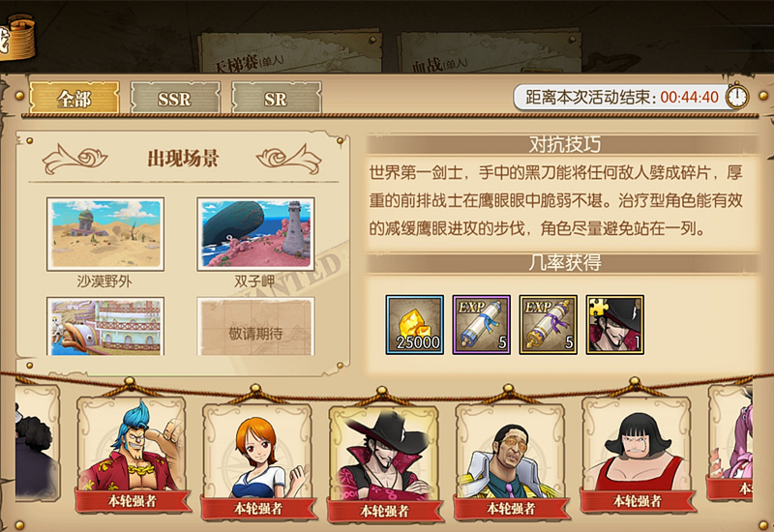Switch to the SR tab
This screenshot has height=532, width=774.
pos(276,98)
